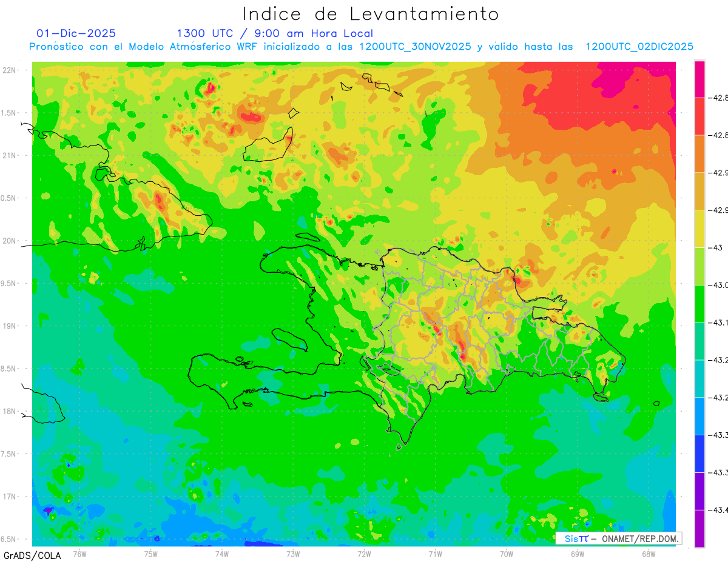728x562 pixels.
Task: Click the yellow swatch in the color bar
Action: coord(699,229)
